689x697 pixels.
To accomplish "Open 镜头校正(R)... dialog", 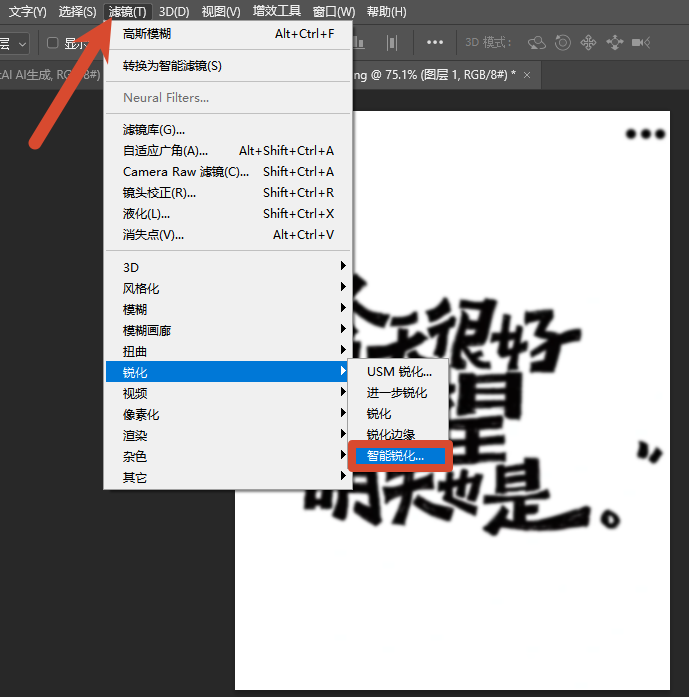I will 228,192.
